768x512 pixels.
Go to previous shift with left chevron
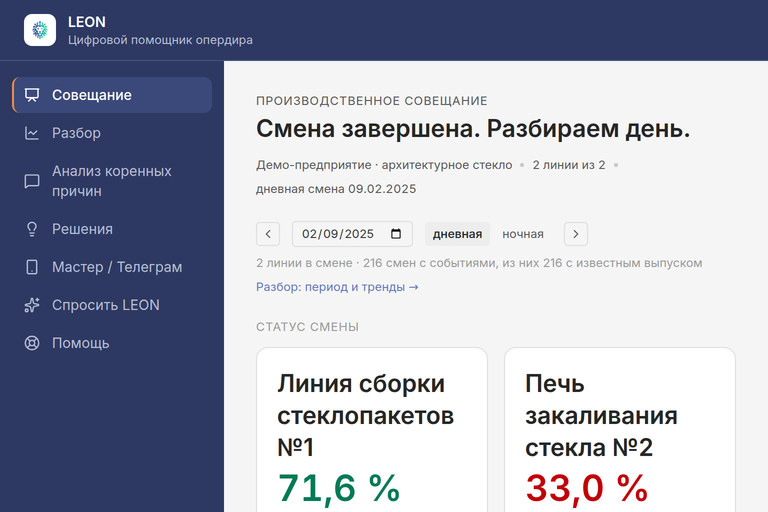(x=268, y=234)
